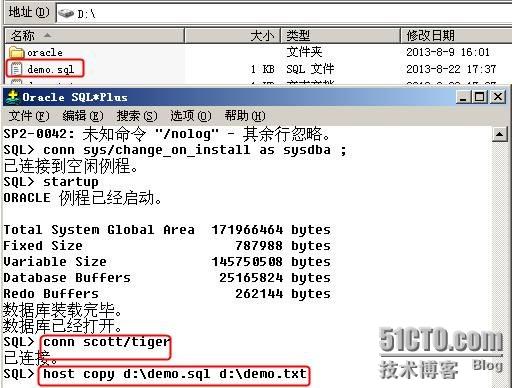The height and width of the screenshot is (388, 512).
Task: Select the oracle folder name
Action: pos(45,53)
